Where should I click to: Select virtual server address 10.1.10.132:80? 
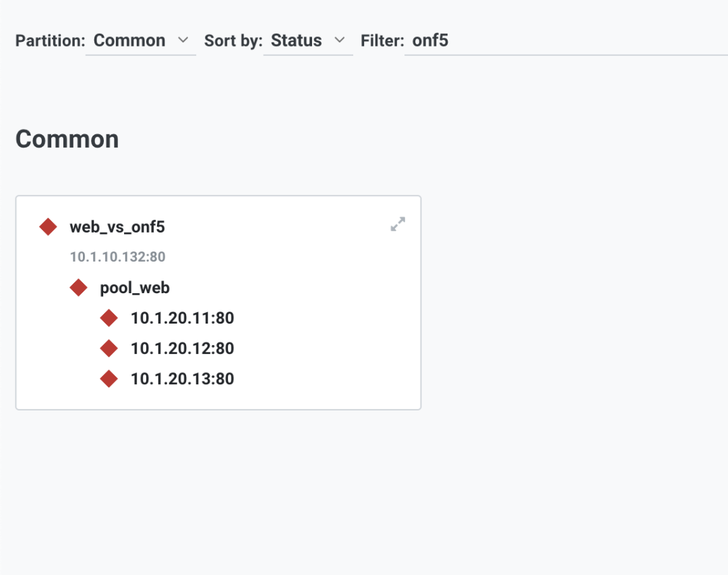point(117,257)
